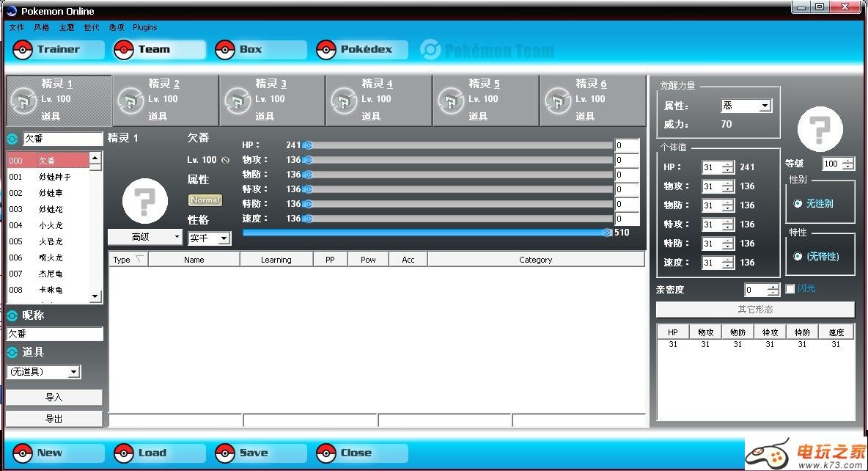
Task: Open the 文件 menu
Action: pos(17,27)
